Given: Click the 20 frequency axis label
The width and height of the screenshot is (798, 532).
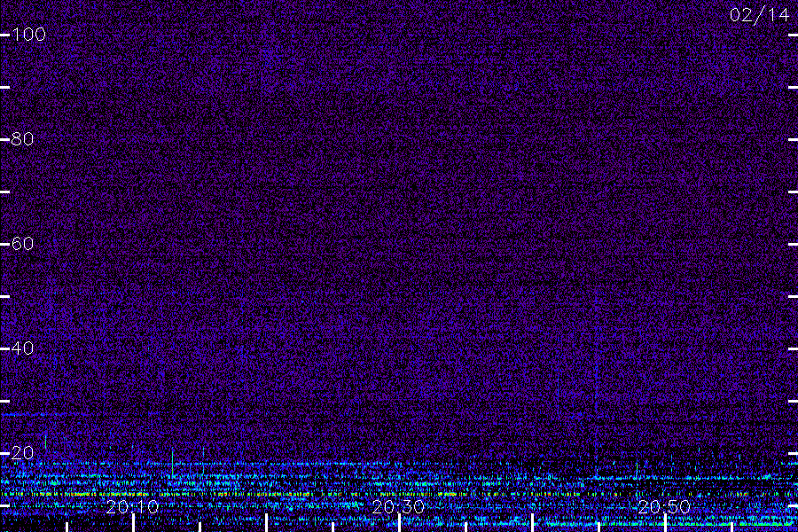Looking at the screenshot, I should pos(22,453).
